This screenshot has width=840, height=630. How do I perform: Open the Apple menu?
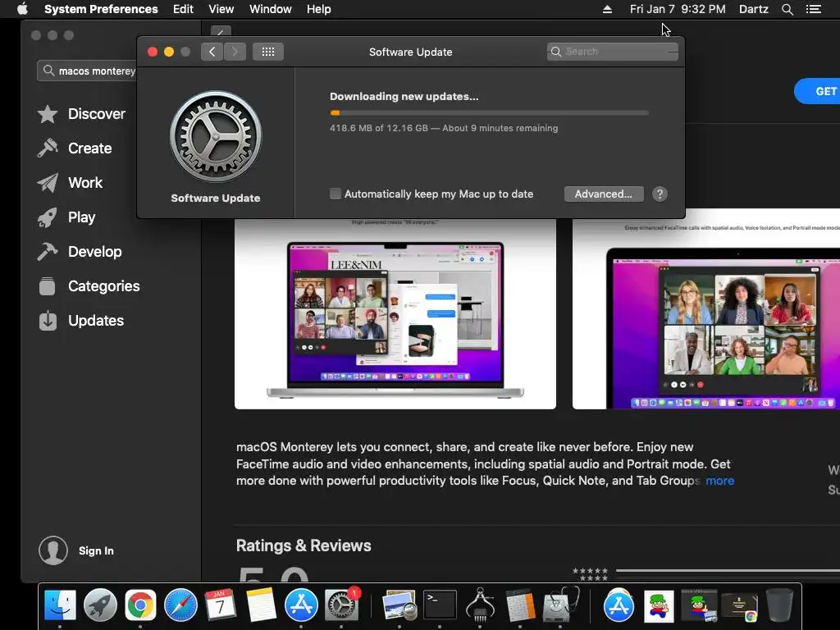[x=22, y=9]
